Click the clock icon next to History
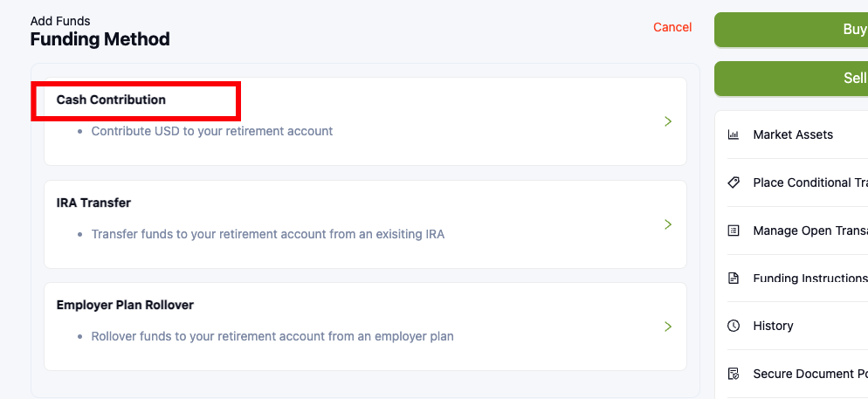Image resolution: width=868 pixels, height=399 pixels. click(734, 326)
